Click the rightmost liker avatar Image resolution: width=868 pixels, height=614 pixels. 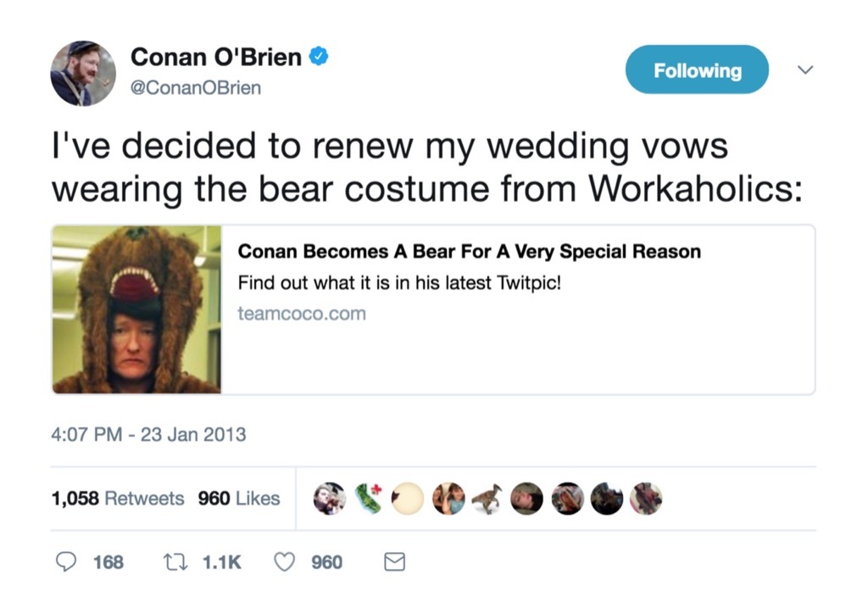pyautogui.click(x=646, y=499)
